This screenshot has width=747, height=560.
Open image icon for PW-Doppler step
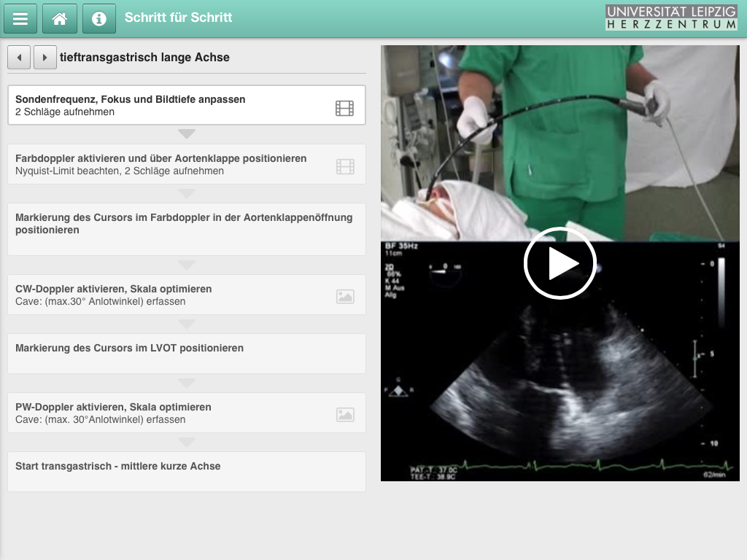345,415
